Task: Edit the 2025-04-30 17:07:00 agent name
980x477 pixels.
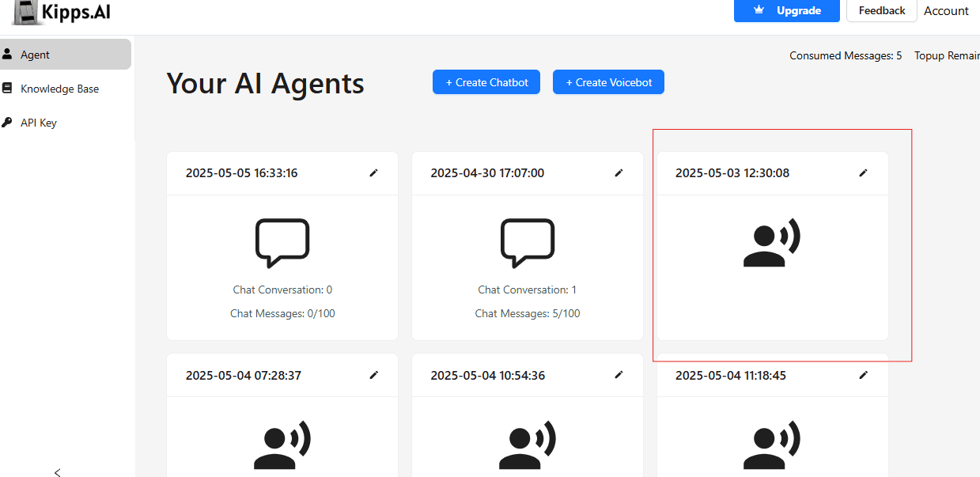Action: 619,173
